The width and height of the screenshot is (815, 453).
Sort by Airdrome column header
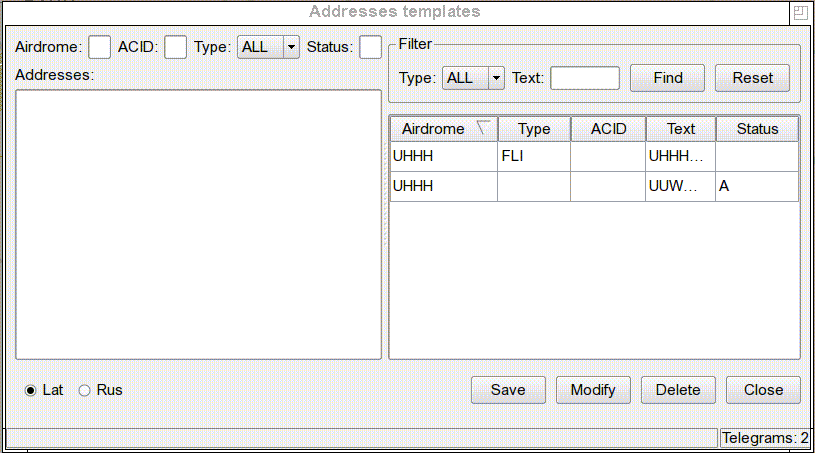pyautogui.click(x=444, y=129)
